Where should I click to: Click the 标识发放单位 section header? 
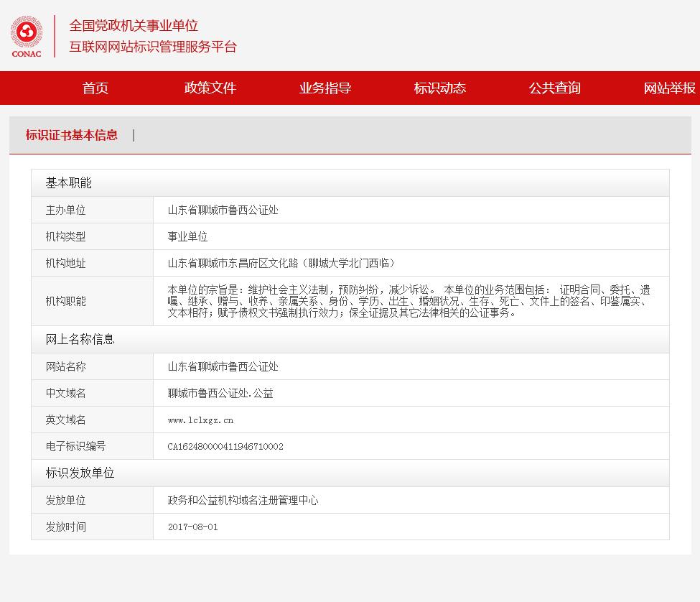350,473
